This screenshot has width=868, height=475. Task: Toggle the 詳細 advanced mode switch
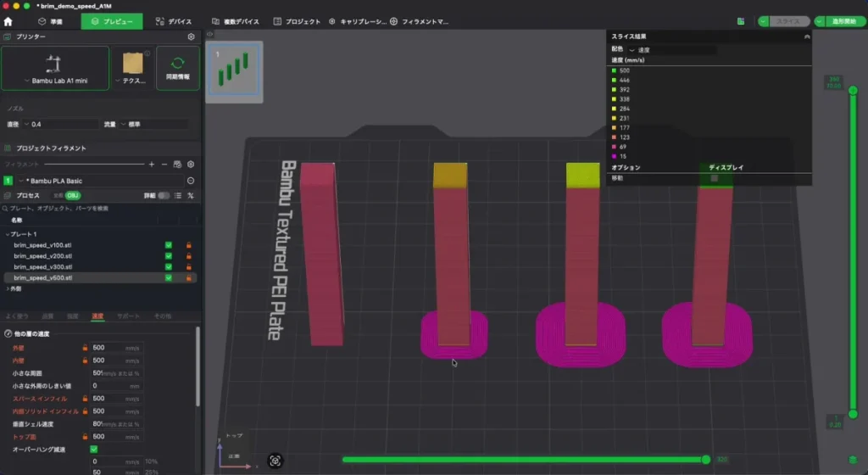164,195
